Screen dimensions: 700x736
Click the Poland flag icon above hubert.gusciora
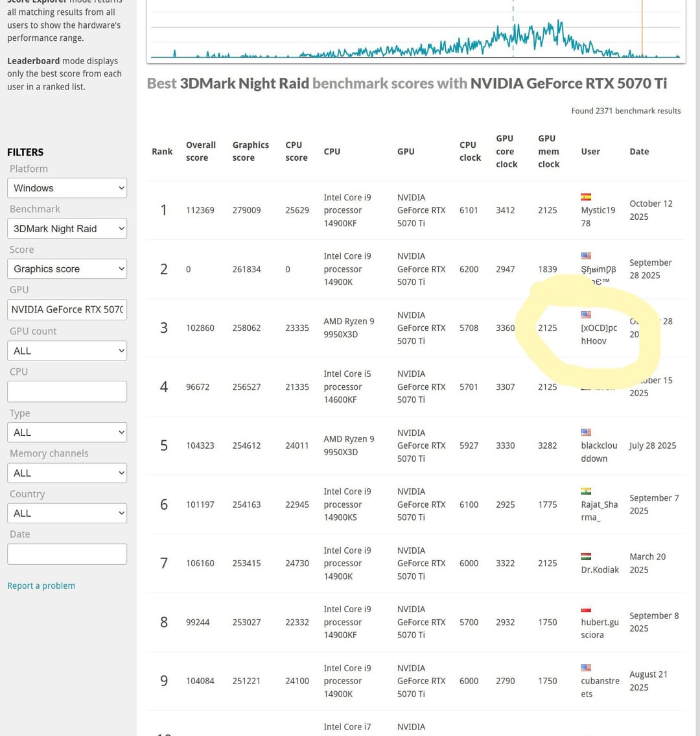coord(585,610)
